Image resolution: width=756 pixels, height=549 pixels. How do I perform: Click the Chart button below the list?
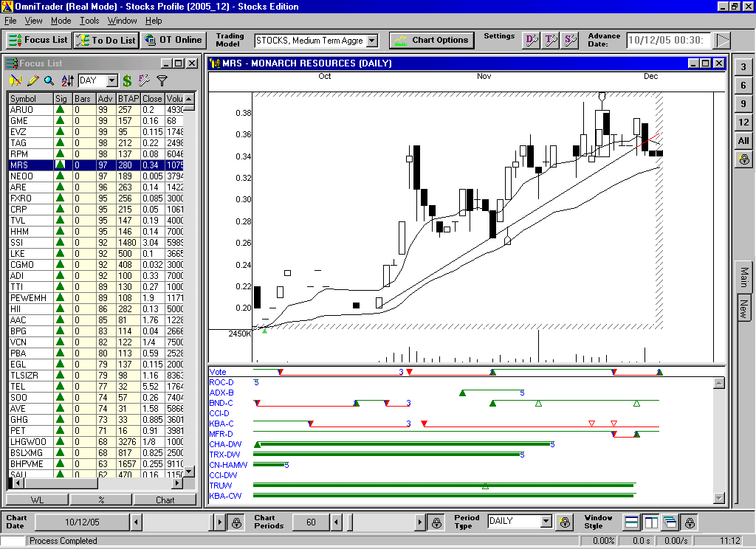165,500
